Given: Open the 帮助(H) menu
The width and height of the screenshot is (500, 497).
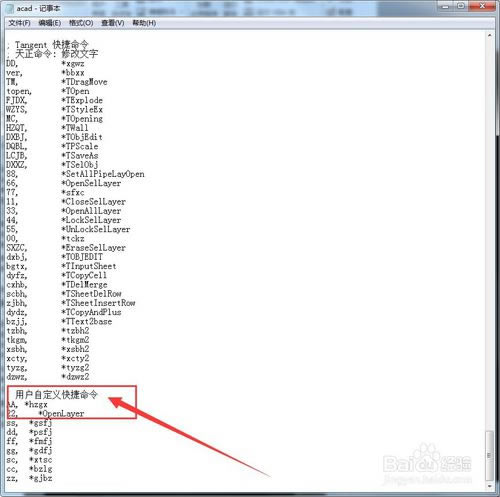Looking at the screenshot, I should (144, 23).
